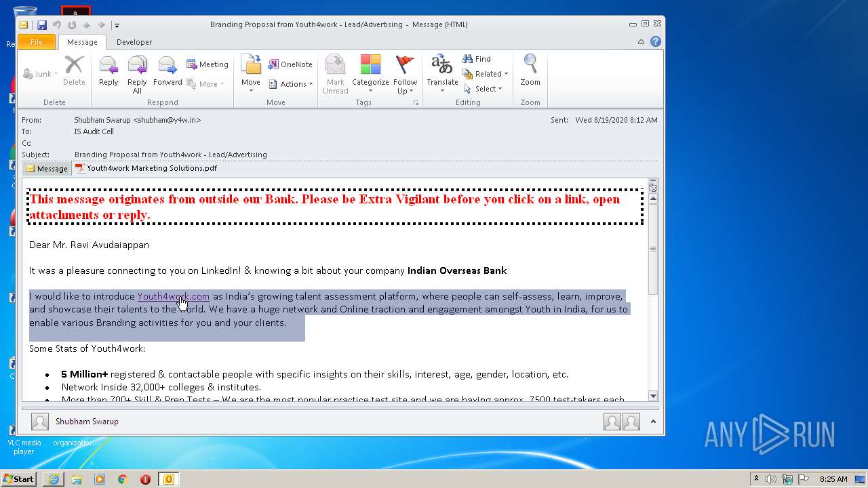868x488 pixels.
Task: Expand the Tags group dialog launcher
Action: (416, 103)
